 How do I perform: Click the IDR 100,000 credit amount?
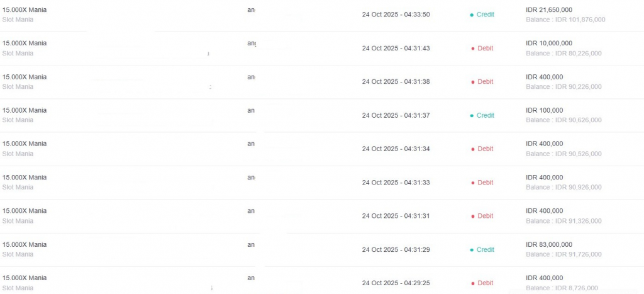click(x=545, y=110)
